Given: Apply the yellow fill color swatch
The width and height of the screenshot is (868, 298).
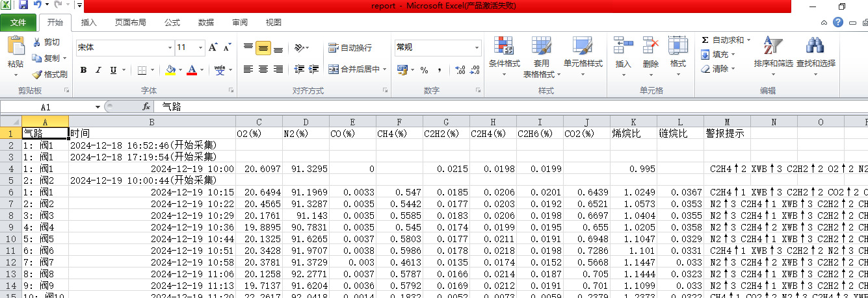Looking at the screenshot, I should [170, 70].
